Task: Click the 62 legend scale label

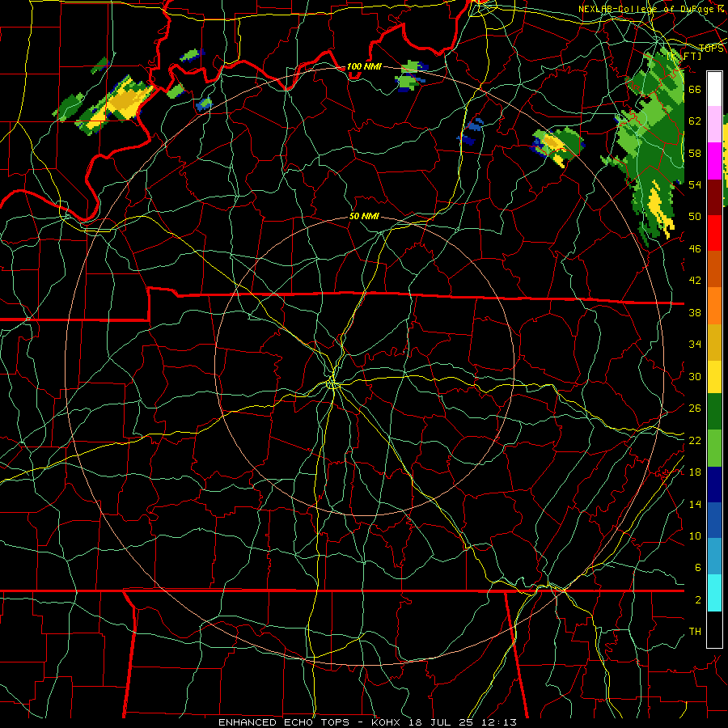Action: point(695,121)
